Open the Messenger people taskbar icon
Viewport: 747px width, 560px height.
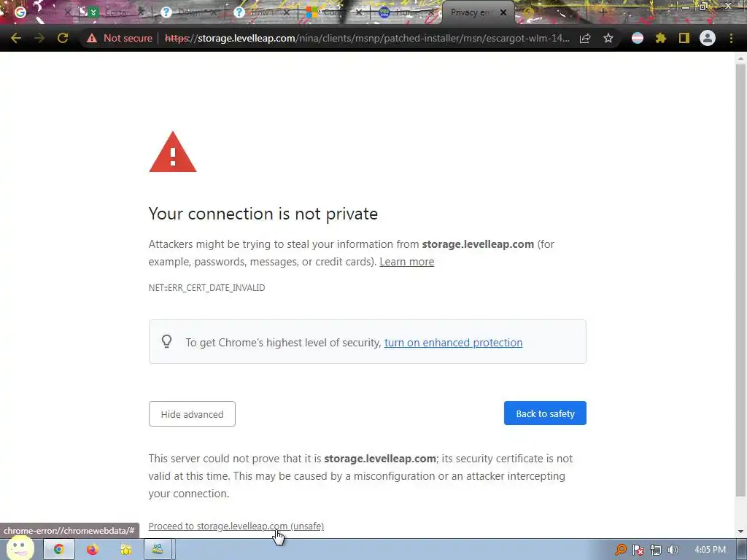click(158, 550)
